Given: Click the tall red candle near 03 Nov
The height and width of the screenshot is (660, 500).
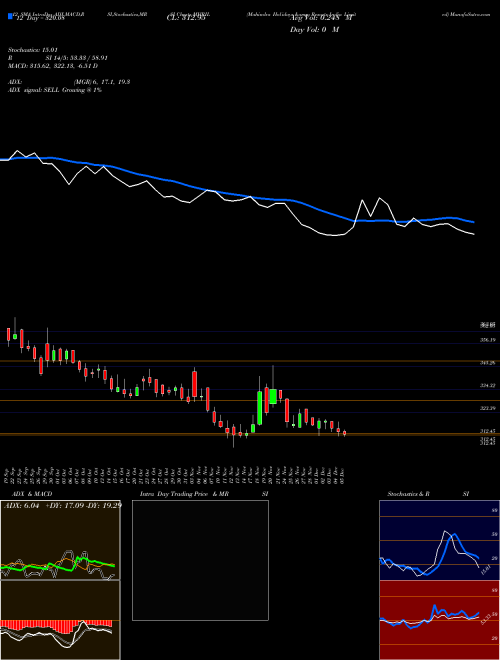Looking at the screenshot, I should (x=195, y=384).
